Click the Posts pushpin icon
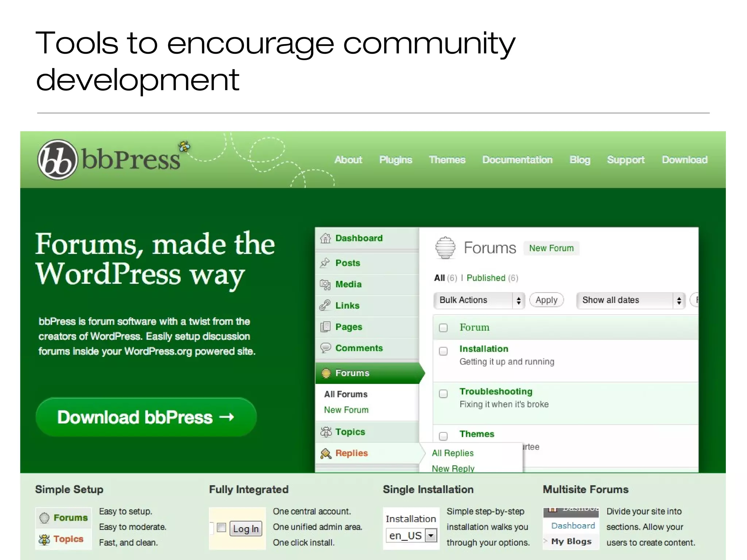Viewport: 747px width, 560px height. (x=325, y=263)
